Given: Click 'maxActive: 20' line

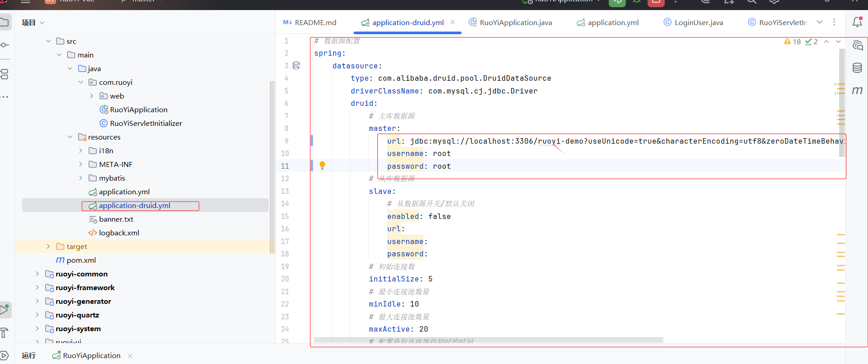Looking at the screenshot, I should (x=399, y=329).
